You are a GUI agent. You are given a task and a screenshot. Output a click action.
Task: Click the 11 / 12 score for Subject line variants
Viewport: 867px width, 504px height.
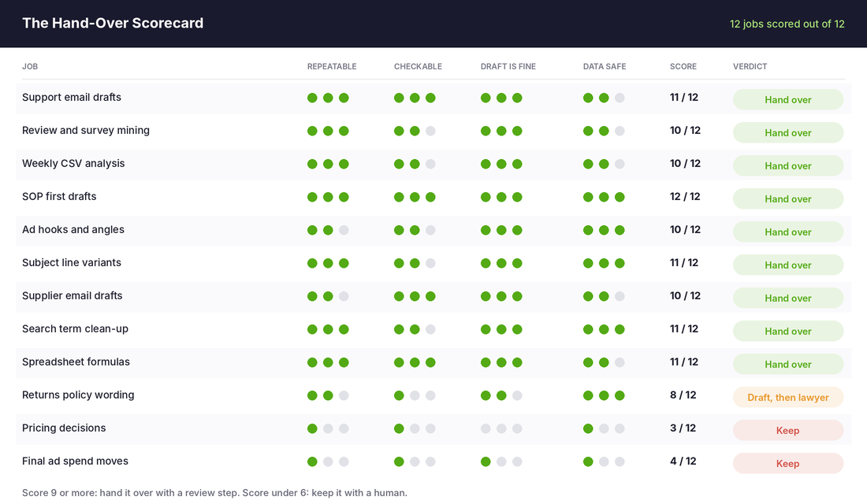pyautogui.click(x=684, y=262)
